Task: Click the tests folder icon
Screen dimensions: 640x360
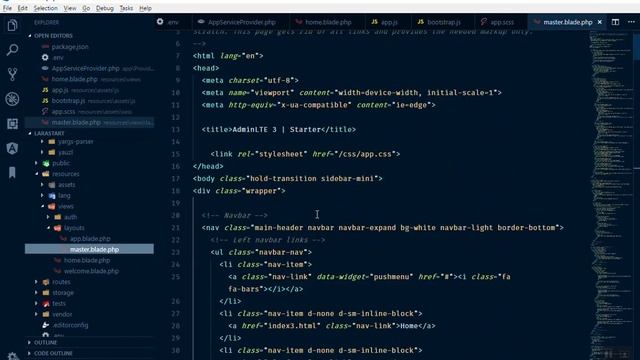Action: [46, 304]
